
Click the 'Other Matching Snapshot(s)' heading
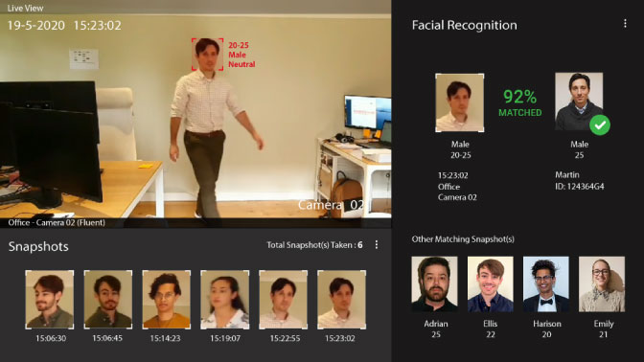[463, 239]
